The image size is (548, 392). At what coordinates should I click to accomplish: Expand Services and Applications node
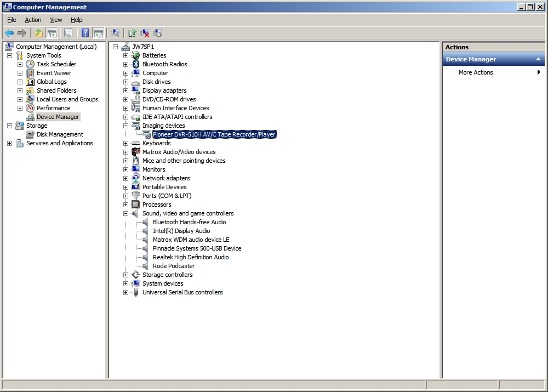[x=10, y=144]
